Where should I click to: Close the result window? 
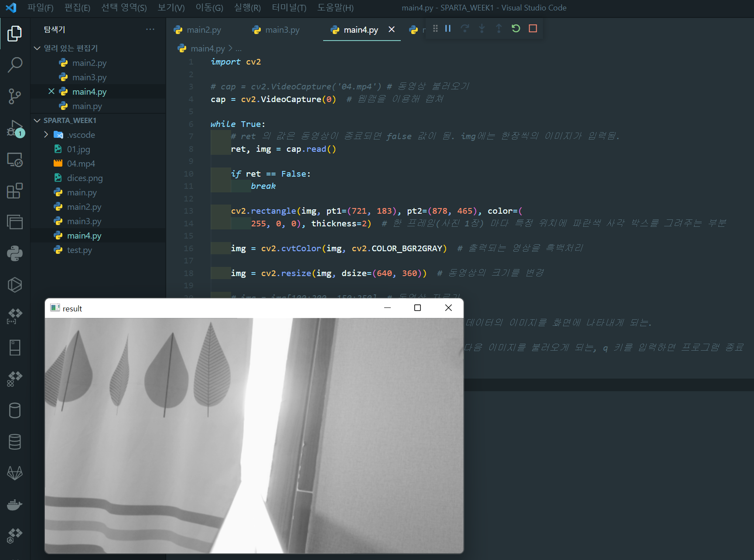click(448, 308)
